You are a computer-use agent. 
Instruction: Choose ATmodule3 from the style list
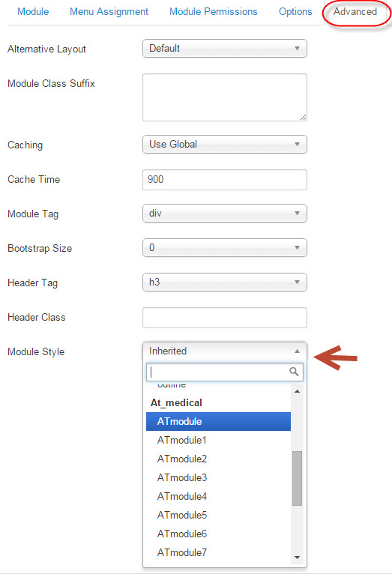(x=218, y=477)
